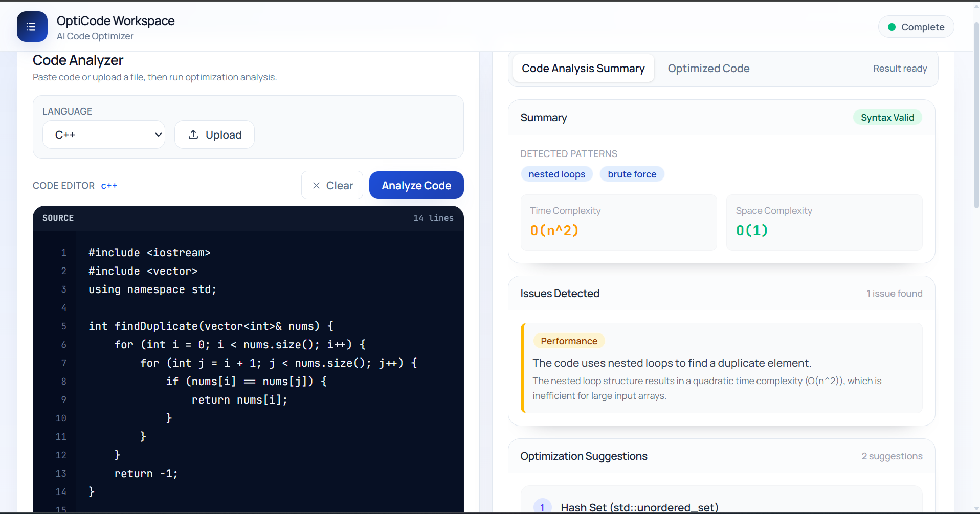The image size is (980, 514).
Task: Click the X icon in Clear button
Action: [316, 186]
